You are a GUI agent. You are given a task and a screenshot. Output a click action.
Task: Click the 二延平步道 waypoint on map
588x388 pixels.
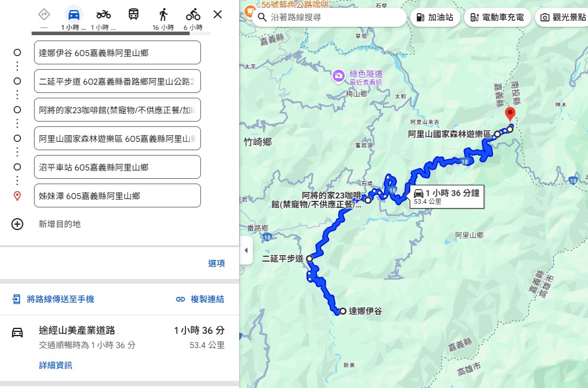[310, 258]
